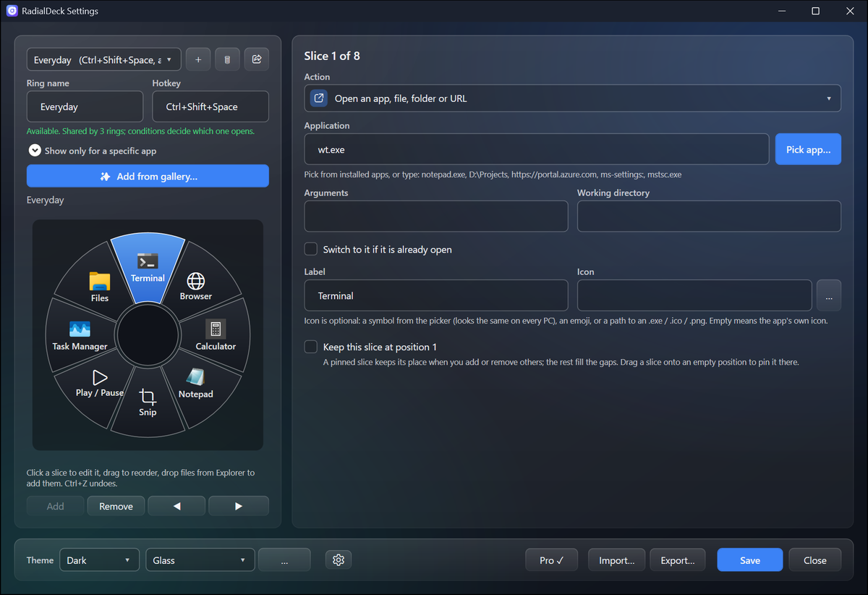The width and height of the screenshot is (868, 595).
Task: Click the Everyday label above the ring preview
Action: [45, 200]
